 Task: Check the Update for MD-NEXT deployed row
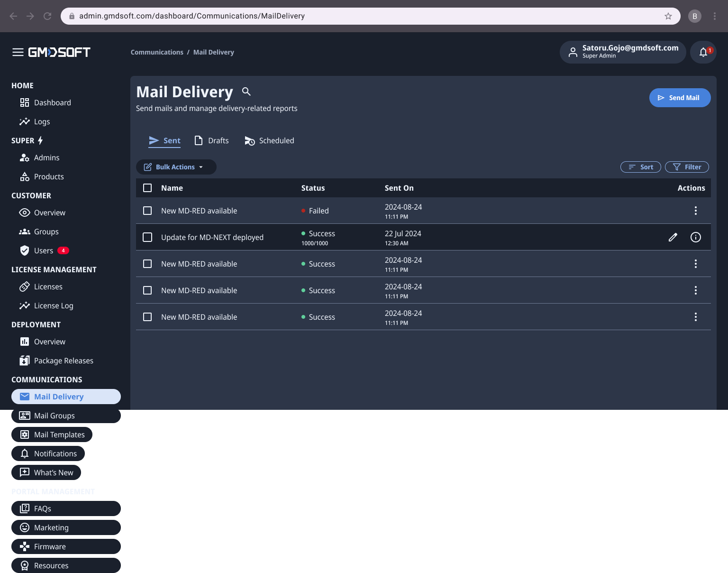pyautogui.click(x=147, y=237)
